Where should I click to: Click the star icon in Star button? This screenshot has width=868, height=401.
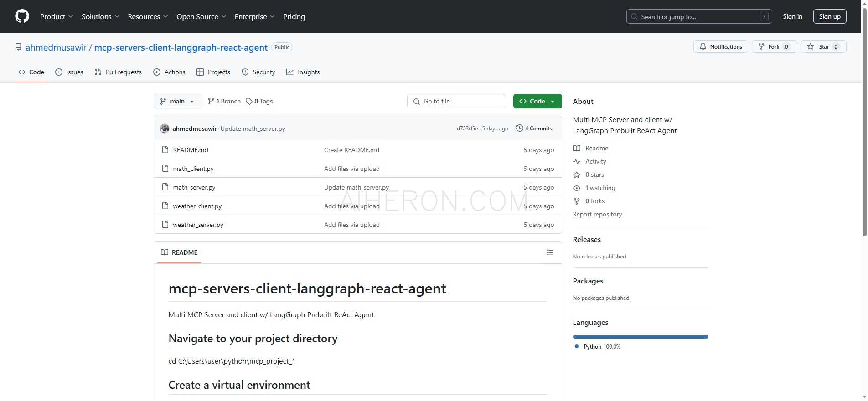click(x=811, y=46)
